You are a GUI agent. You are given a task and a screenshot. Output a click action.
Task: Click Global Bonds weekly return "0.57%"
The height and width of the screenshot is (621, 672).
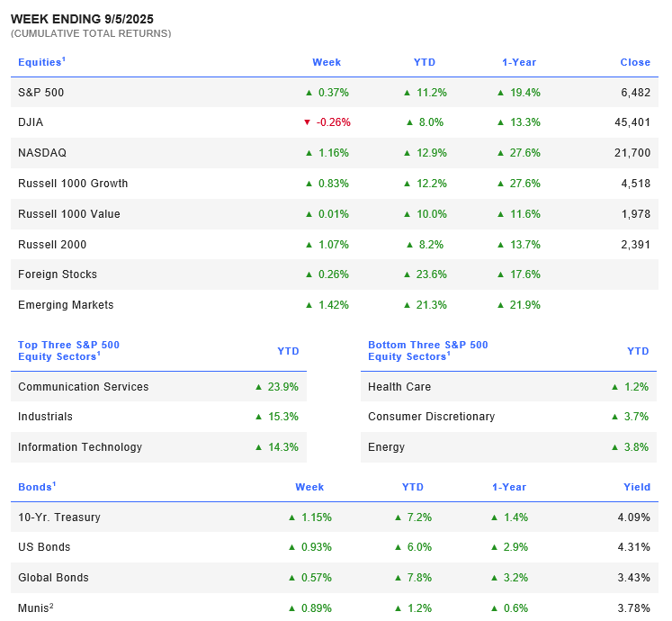(317, 578)
